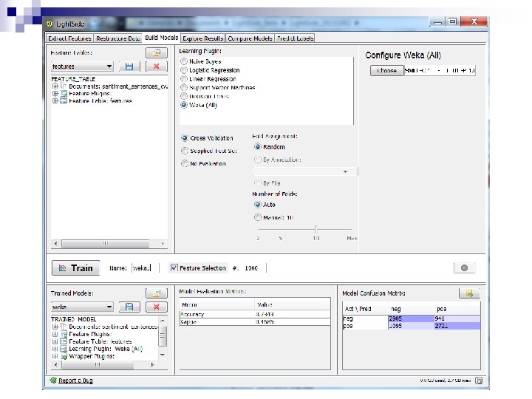Click the Feature Table: features icon in upper tree

click(64, 100)
